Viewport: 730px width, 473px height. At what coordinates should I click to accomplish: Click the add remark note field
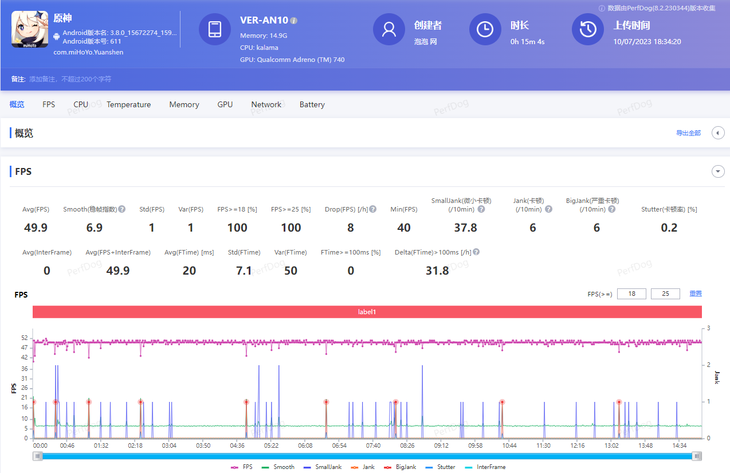[70, 78]
